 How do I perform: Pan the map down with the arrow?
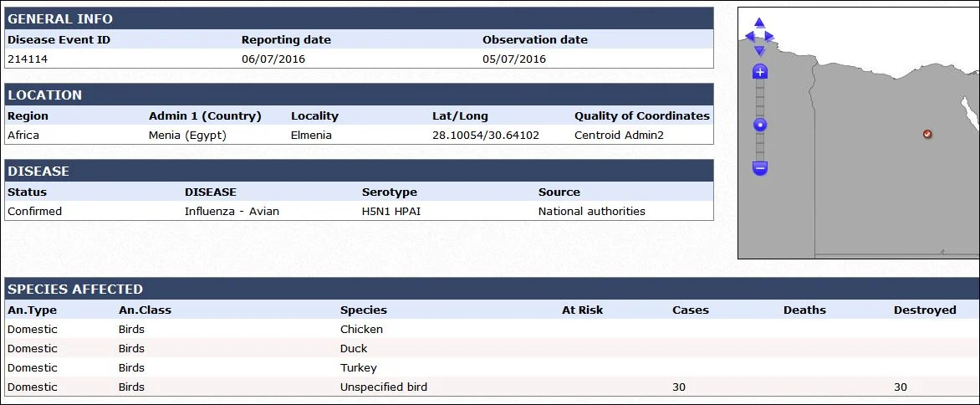(759, 50)
